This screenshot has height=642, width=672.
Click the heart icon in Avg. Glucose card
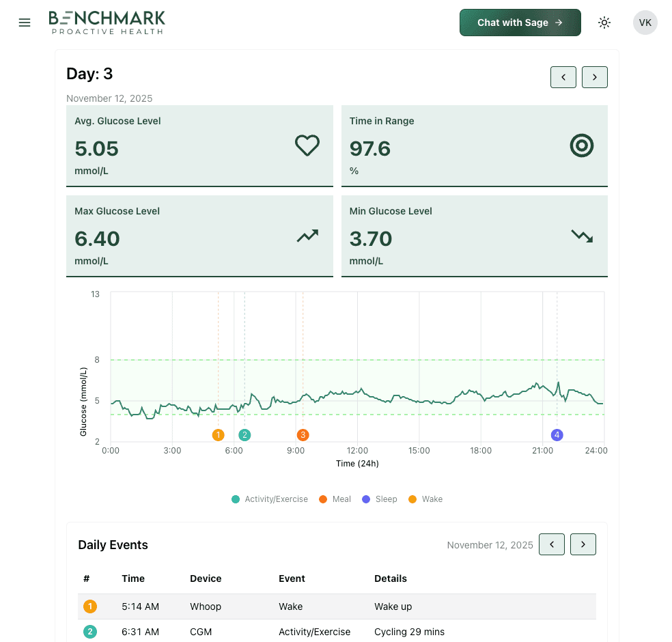[307, 145]
